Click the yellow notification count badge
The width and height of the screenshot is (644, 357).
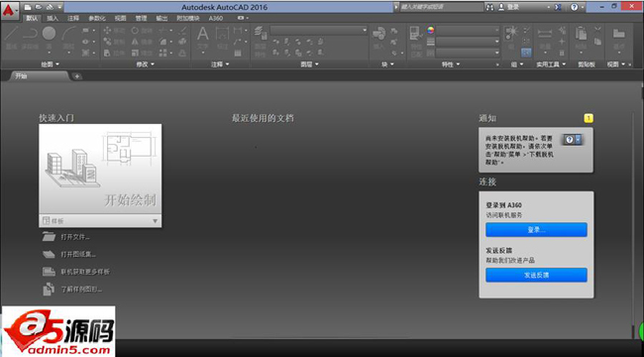coord(589,118)
